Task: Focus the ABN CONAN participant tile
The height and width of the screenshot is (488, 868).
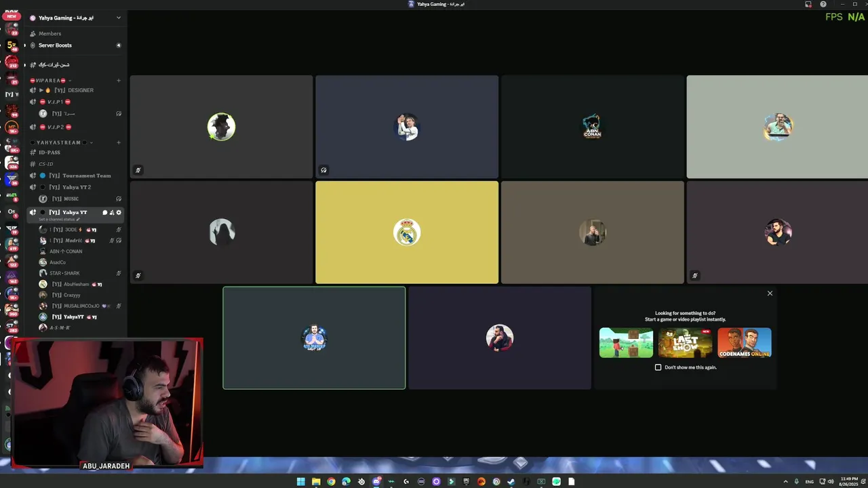Action: coord(592,127)
